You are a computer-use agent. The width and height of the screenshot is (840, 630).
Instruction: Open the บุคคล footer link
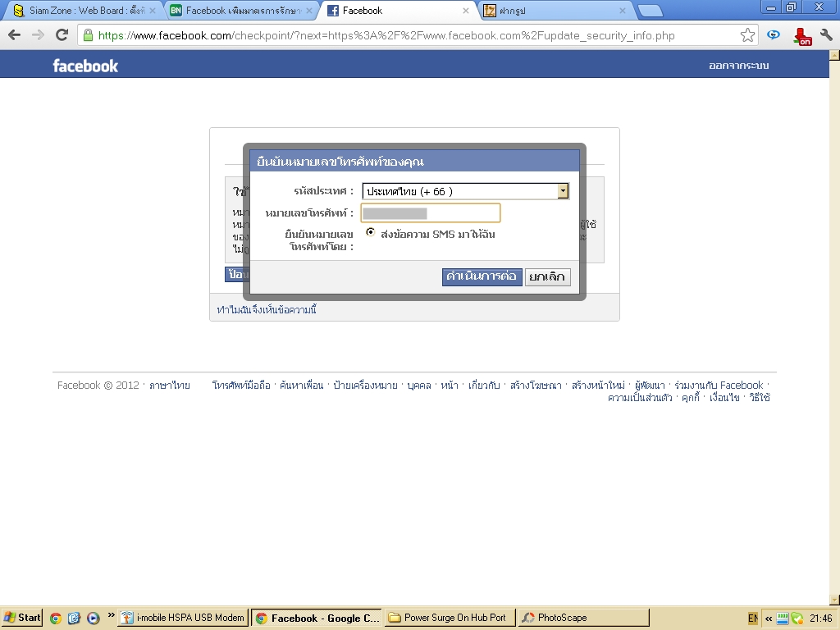[419, 386]
